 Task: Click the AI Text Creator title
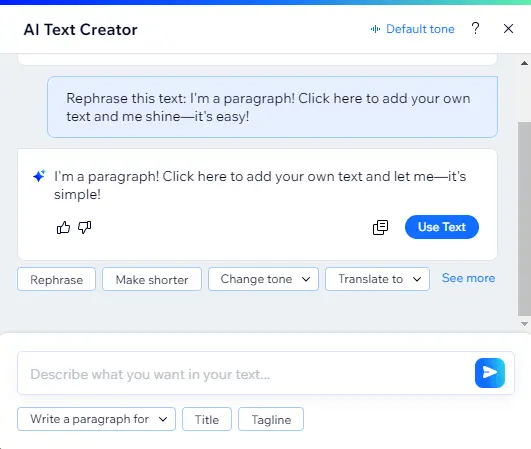pos(81,29)
